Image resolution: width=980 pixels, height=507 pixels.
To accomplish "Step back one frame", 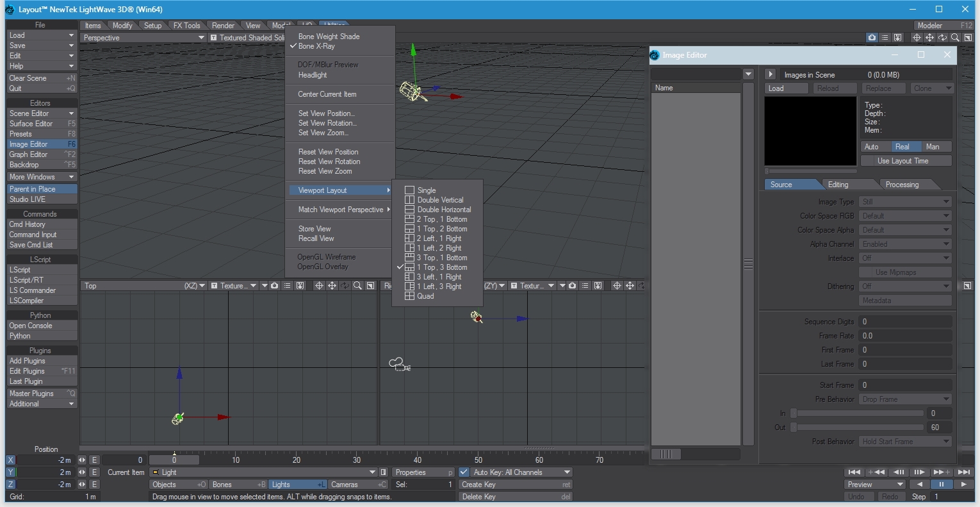I will (899, 472).
